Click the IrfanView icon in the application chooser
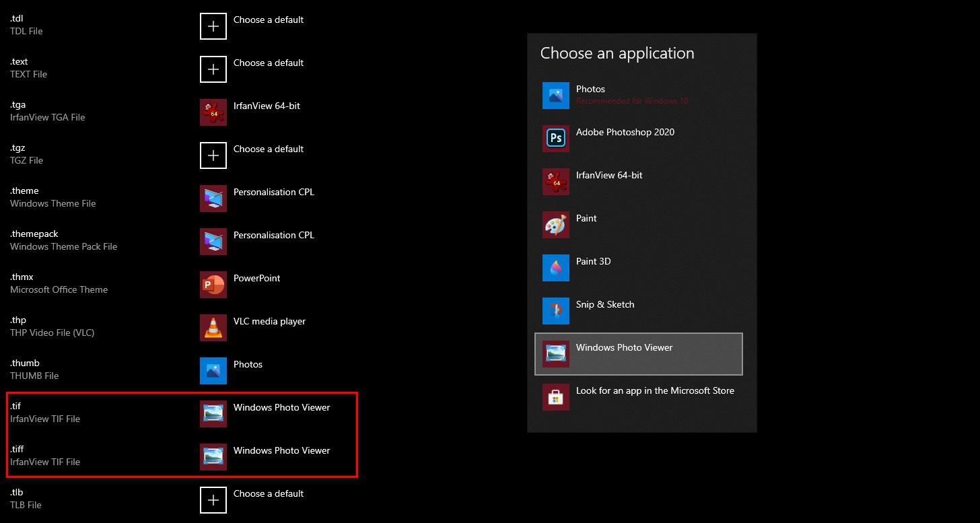Image resolution: width=980 pixels, height=523 pixels. coord(556,182)
